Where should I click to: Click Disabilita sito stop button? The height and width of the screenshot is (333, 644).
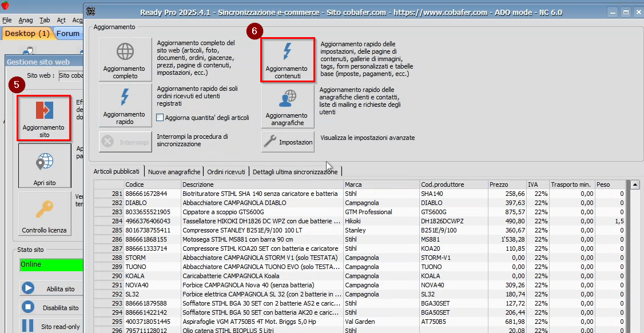(x=51, y=307)
